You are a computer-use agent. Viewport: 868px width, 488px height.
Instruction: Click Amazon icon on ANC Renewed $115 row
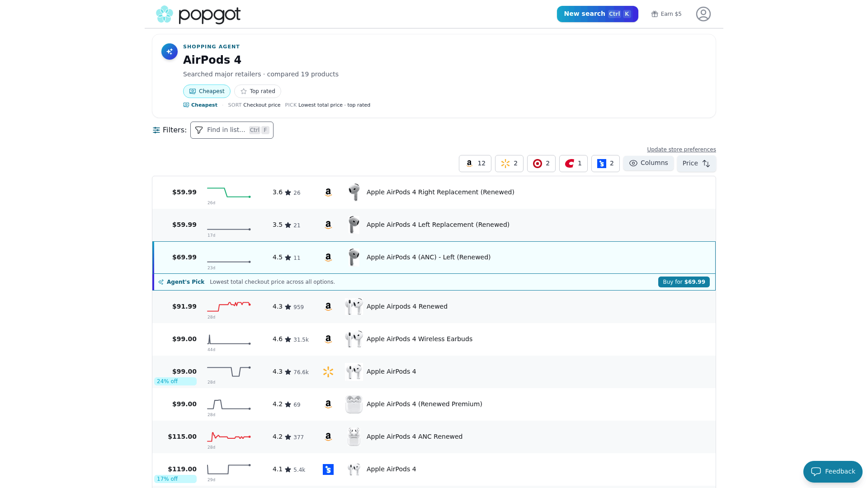pos(328,437)
